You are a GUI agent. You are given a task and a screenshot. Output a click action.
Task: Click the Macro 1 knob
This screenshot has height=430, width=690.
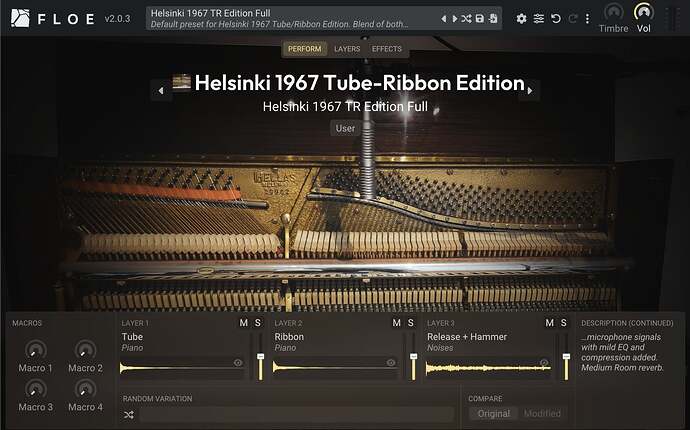(x=36, y=350)
